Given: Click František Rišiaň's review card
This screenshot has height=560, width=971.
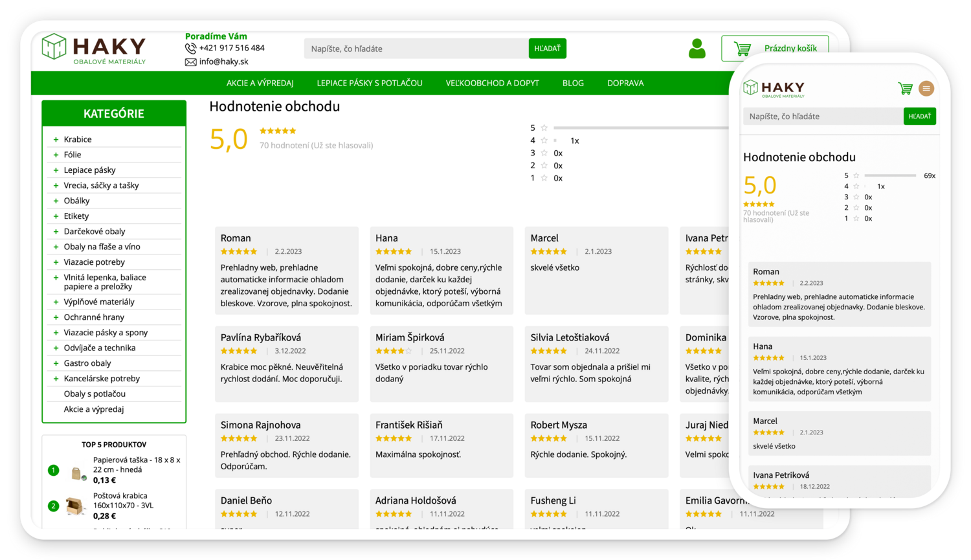Looking at the screenshot, I should (441, 445).
